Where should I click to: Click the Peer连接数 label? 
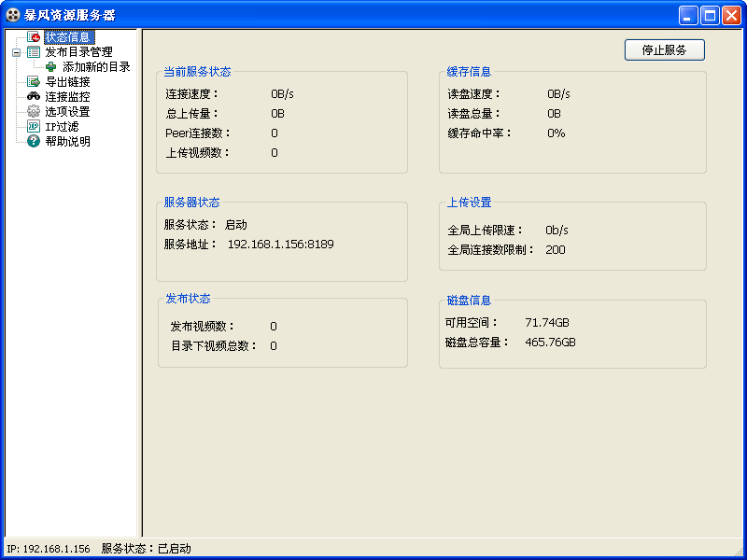tap(198, 133)
